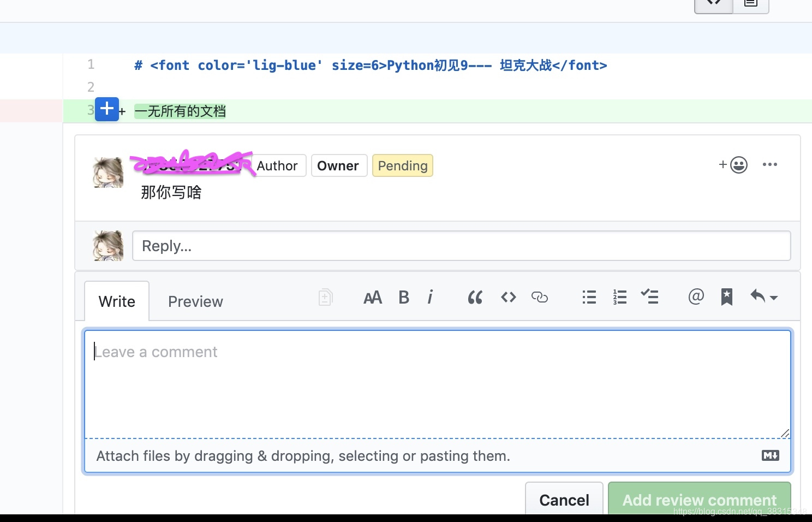Apply bold formatting
The height and width of the screenshot is (522, 812).
404,298
